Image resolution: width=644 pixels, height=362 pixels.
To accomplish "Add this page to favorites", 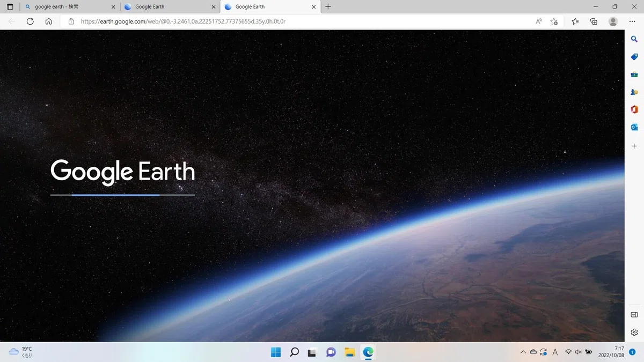I will click(x=554, y=21).
